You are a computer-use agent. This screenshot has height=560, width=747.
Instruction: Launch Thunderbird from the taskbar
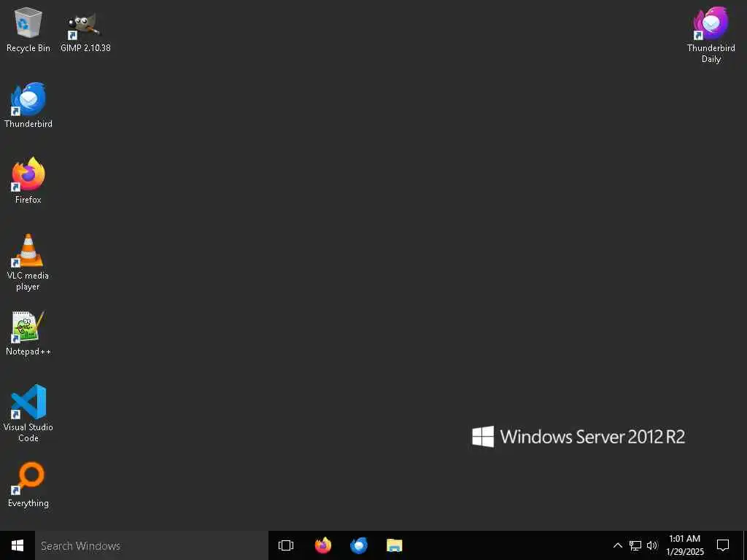pyautogui.click(x=359, y=545)
